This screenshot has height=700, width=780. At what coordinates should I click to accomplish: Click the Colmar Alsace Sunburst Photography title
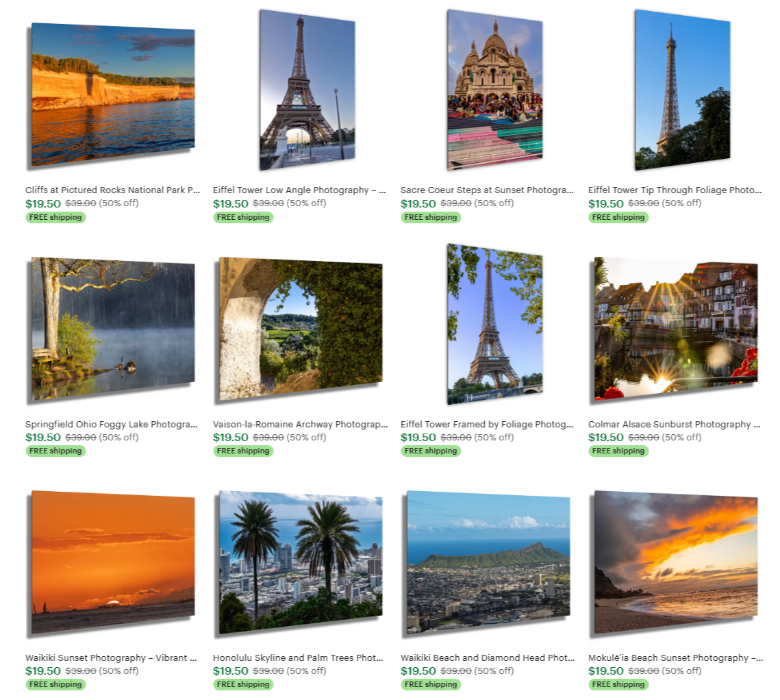674,425
